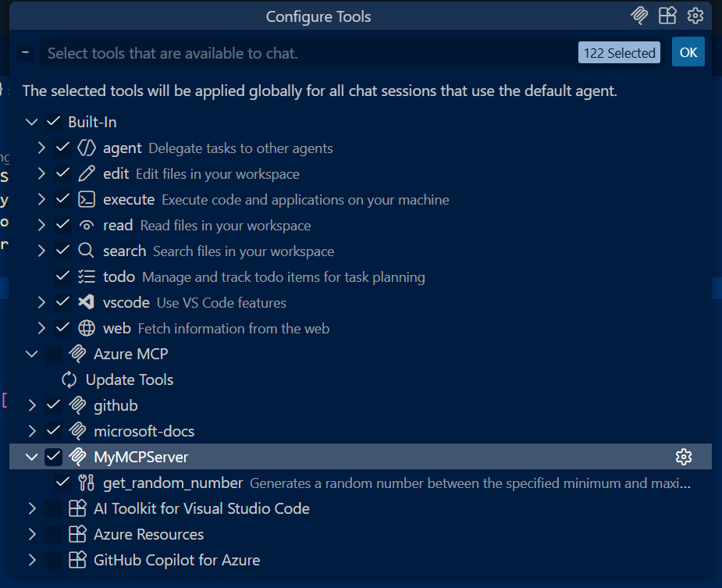The image size is (722, 588).
Task: Click the tool sets grid icon in title bar
Action: point(667,16)
